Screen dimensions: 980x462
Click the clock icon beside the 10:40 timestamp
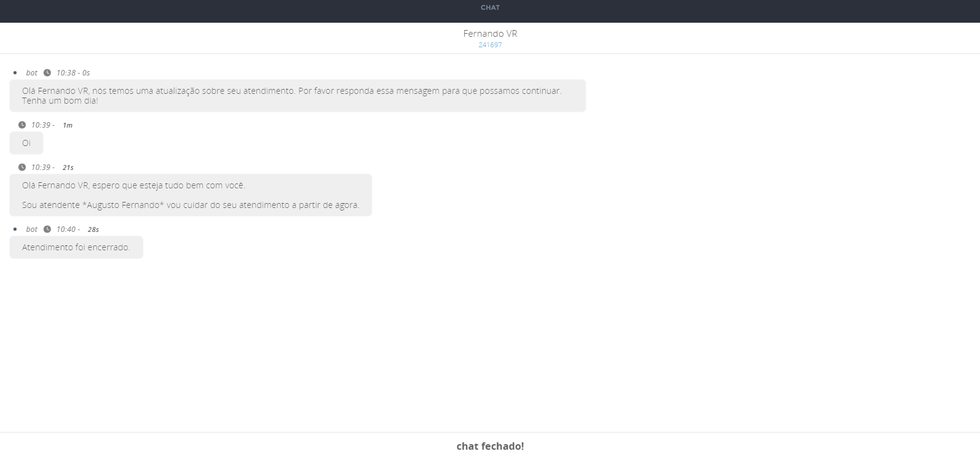(x=47, y=229)
